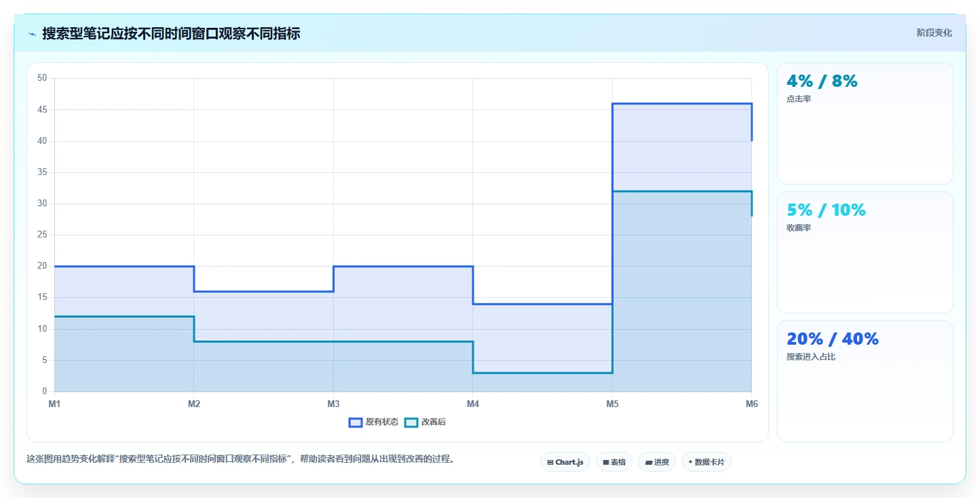The width and height of the screenshot is (980, 498).
Task: Click the M2 x-axis label
Action: coord(194,404)
